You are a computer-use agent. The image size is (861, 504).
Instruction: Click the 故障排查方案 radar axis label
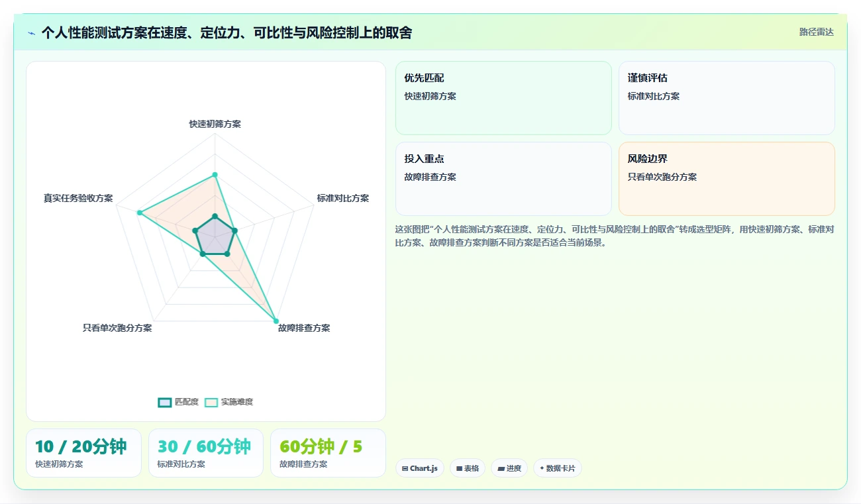[304, 328]
